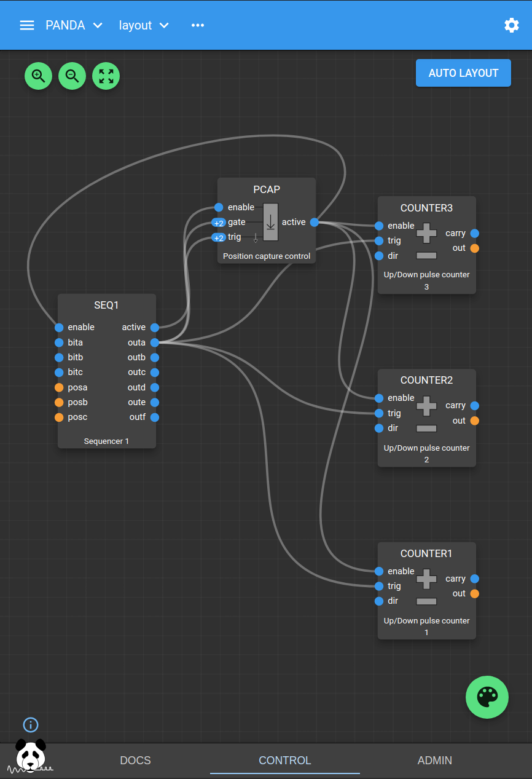Click the COUNTER3 plus icon
Screen dimensions: 532x779
426,233
